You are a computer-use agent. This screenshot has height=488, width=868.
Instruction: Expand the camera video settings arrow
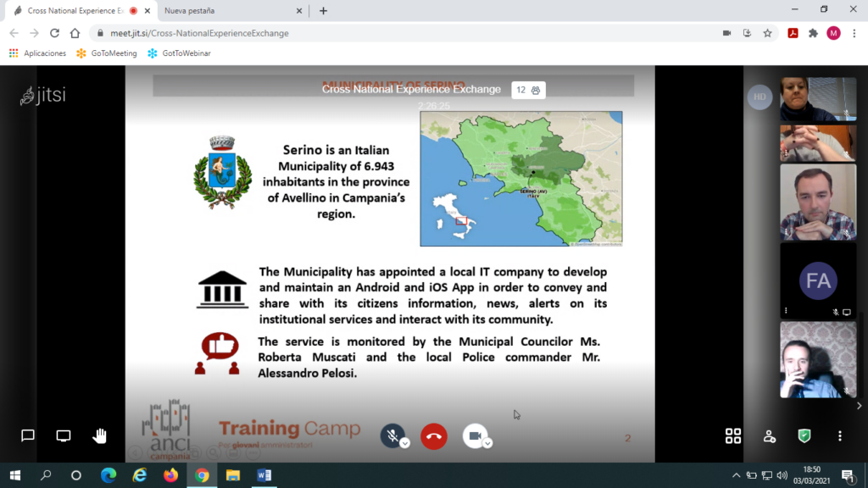click(488, 443)
